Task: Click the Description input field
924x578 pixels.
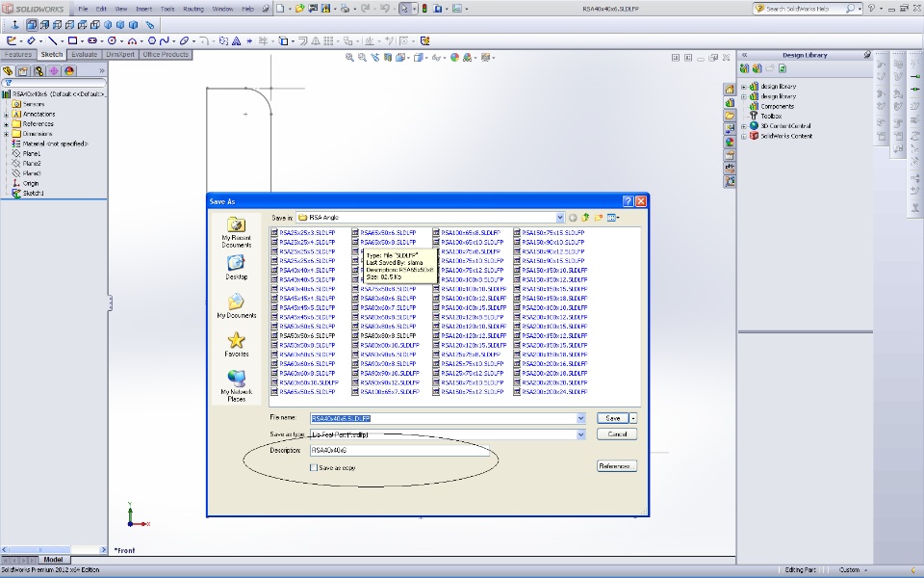Action: click(x=399, y=450)
